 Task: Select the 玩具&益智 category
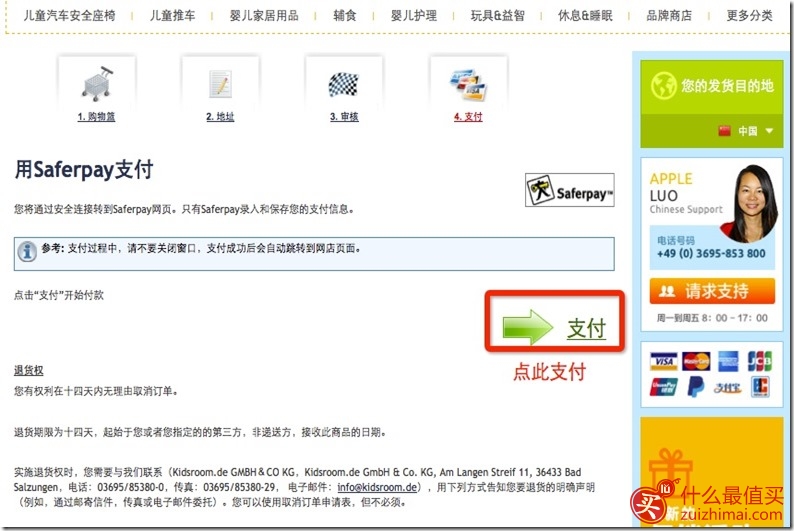tap(497, 16)
